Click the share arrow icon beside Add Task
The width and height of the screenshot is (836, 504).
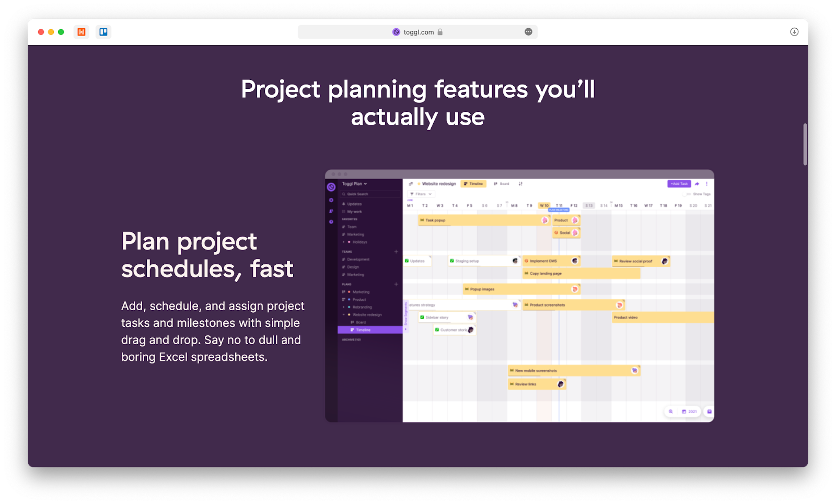(x=697, y=184)
